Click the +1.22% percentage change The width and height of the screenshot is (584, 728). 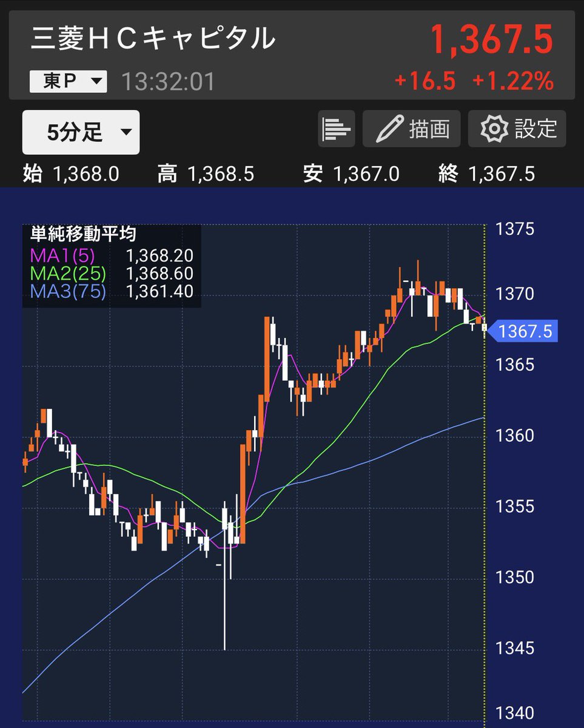513,81
